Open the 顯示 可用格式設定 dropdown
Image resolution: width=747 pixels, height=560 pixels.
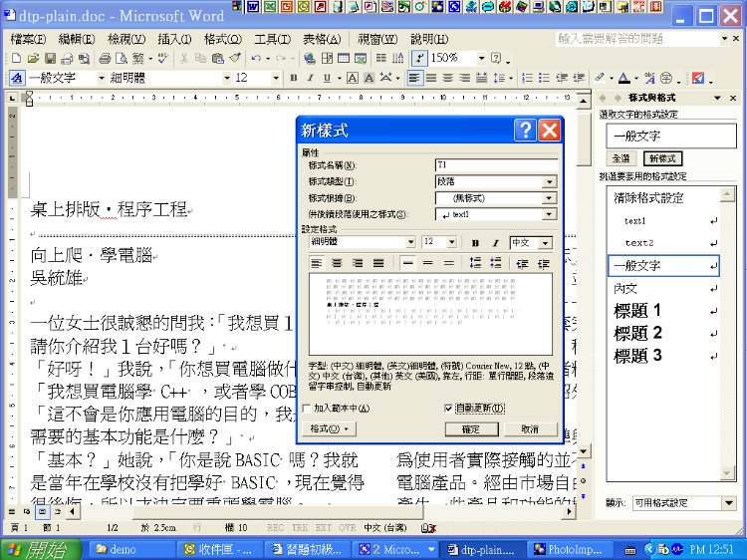728,503
